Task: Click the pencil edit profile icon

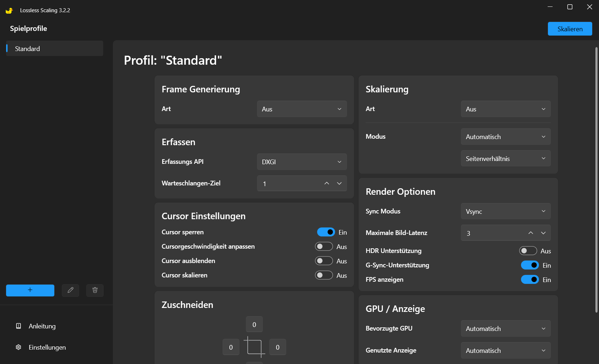Action: [x=70, y=290]
